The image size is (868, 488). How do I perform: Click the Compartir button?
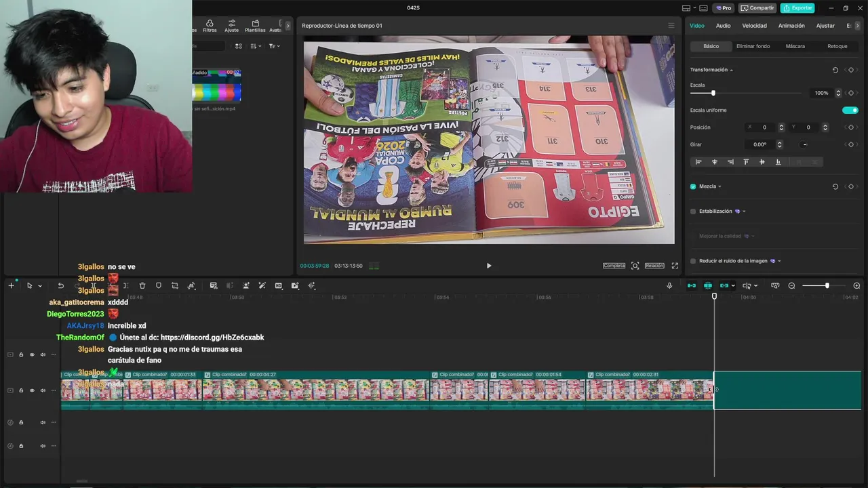pos(757,8)
